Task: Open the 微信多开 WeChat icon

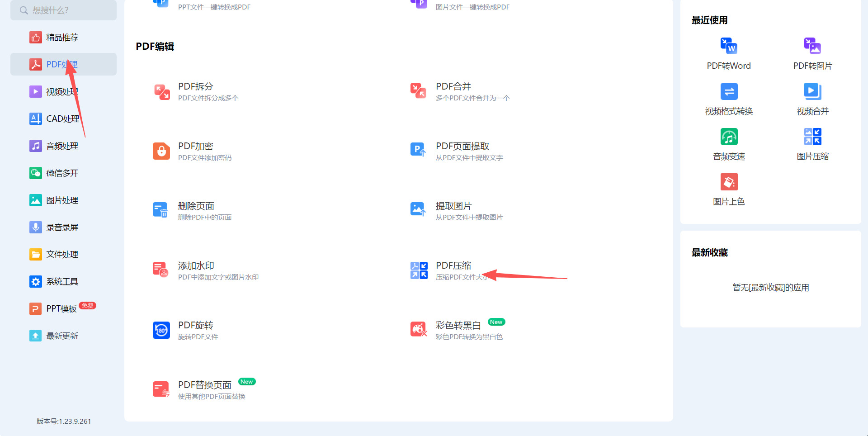Action: [x=36, y=173]
